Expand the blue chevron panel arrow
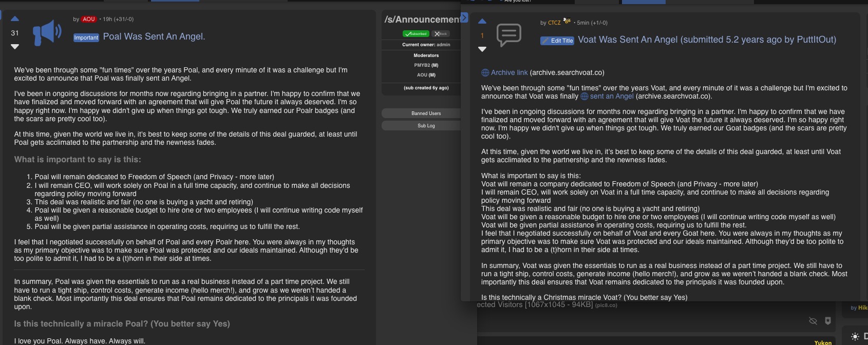 coord(464,18)
